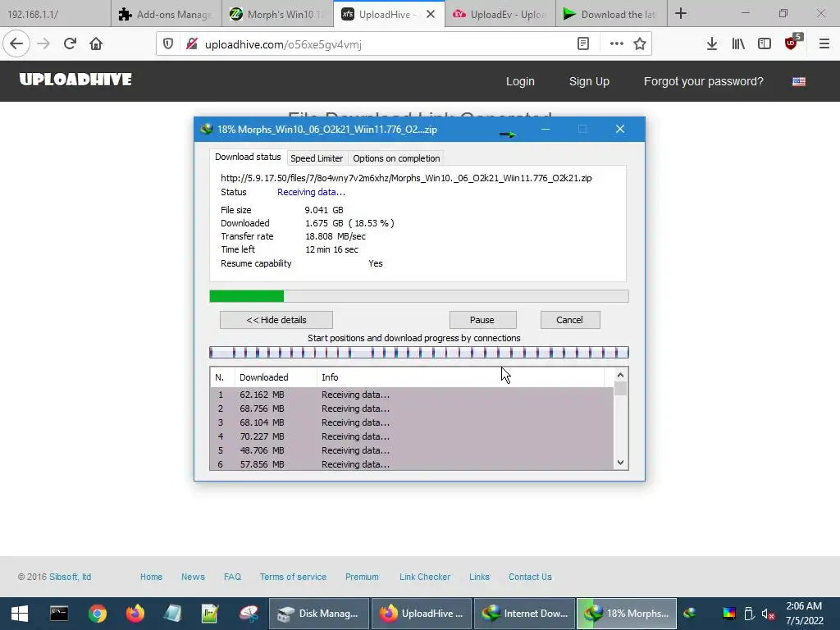The image size is (840, 630).
Task: Open the News footer link
Action: pos(193,577)
